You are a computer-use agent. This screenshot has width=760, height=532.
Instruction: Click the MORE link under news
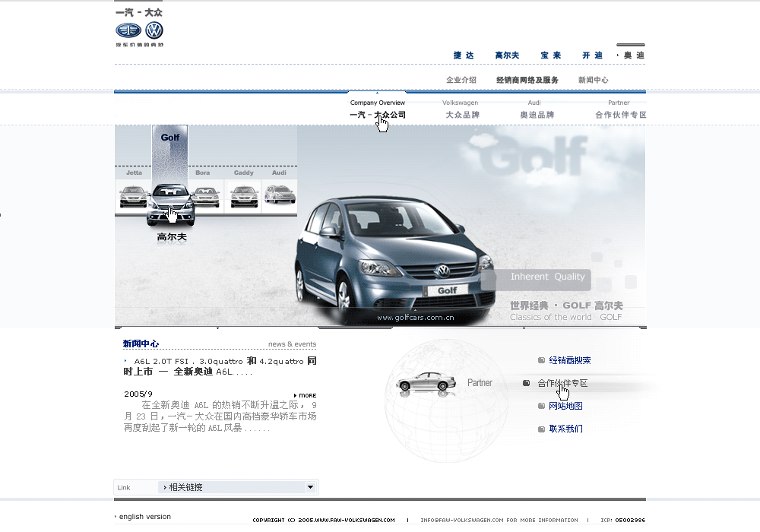[306, 395]
